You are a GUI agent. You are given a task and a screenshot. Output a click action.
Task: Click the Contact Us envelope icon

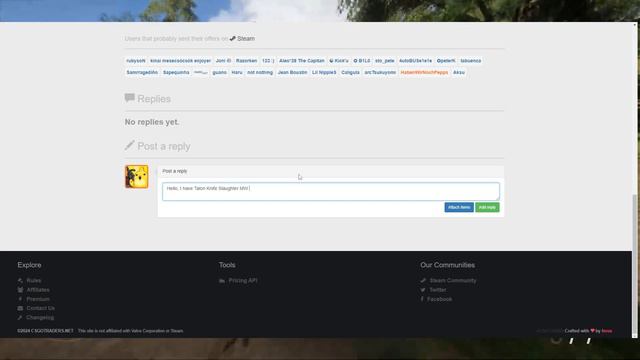tap(20, 308)
